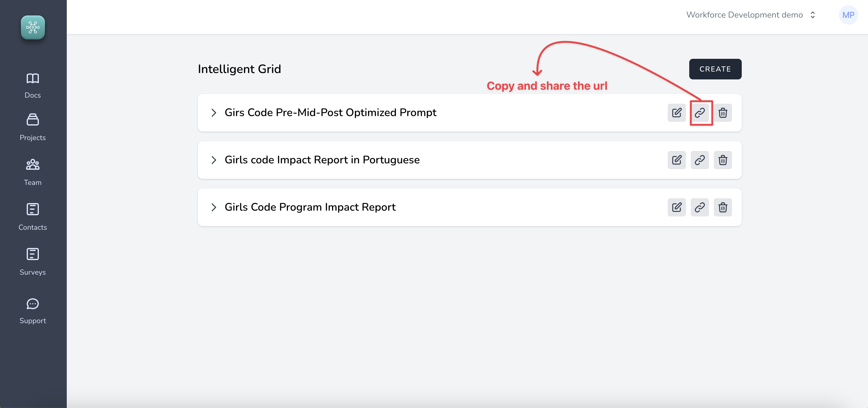Open the Surveys section
This screenshot has height=408, width=868.
tap(32, 262)
